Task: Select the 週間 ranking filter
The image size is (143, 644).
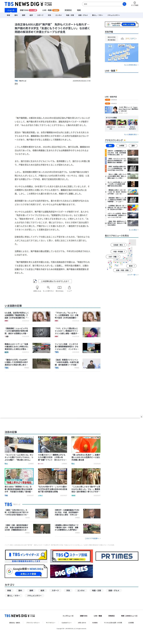Action: [133, 146]
